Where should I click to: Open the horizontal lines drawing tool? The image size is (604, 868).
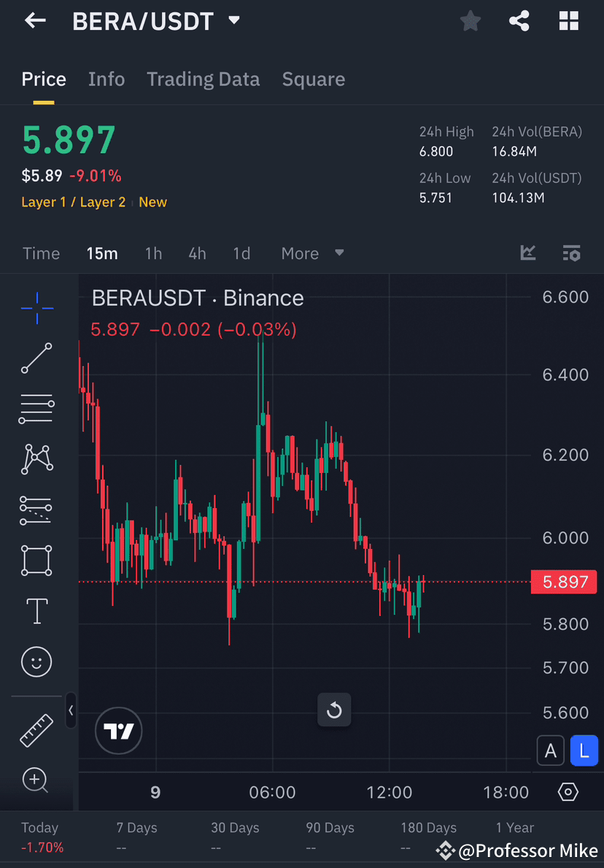[36, 409]
